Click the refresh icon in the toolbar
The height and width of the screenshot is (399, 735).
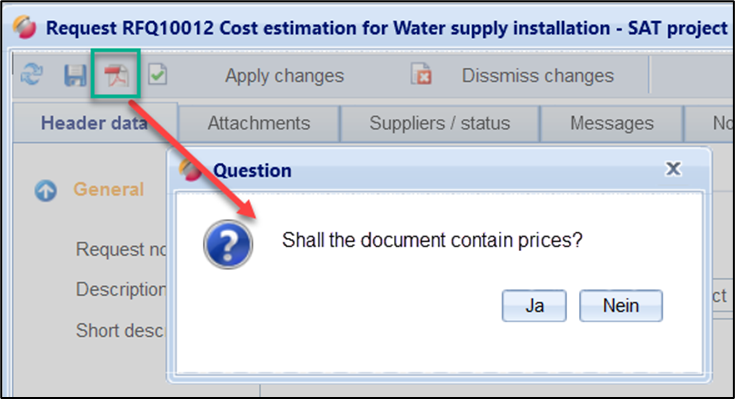coord(32,75)
